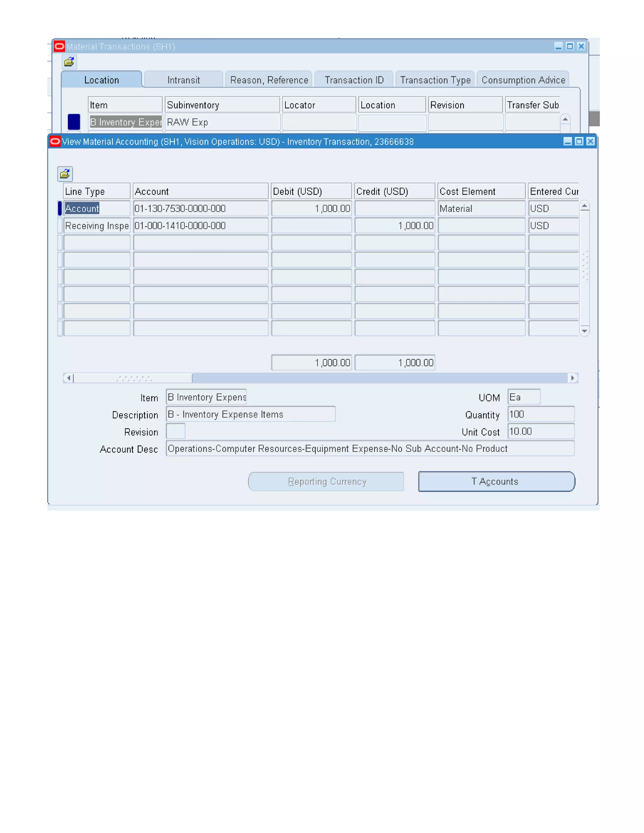This screenshot has width=644, height=833.
Task: Click Oracle logo icon of Material Transactions window
Action: 59,47
